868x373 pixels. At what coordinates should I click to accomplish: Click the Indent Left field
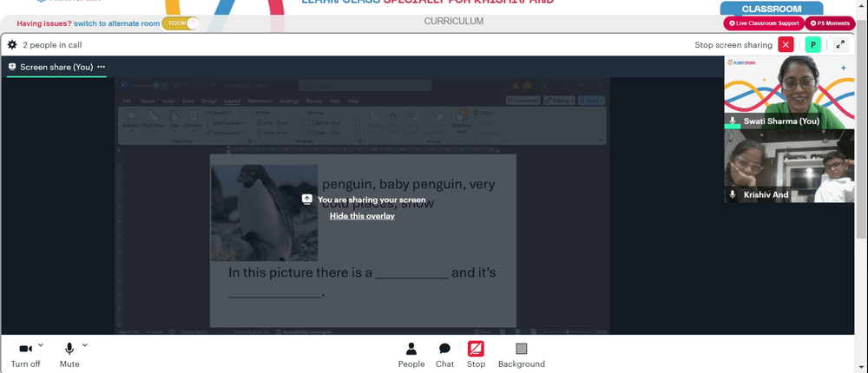[290, 123]
